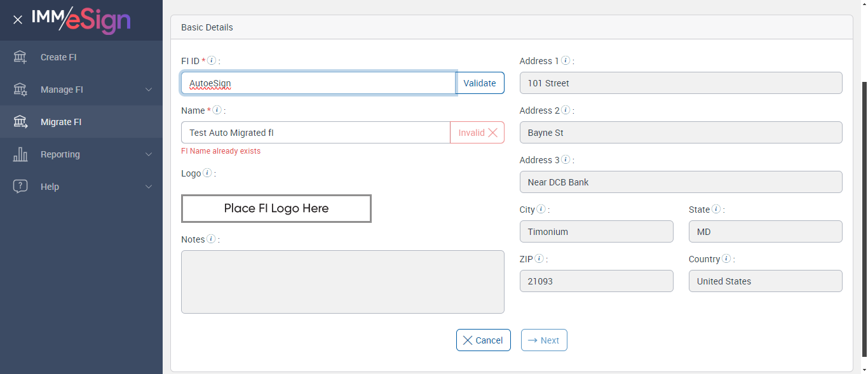The height and width of the screenshot is (374, 868).
Task: Expand the Manage FI submenu chevron
Action: click(x=149, y=90)
